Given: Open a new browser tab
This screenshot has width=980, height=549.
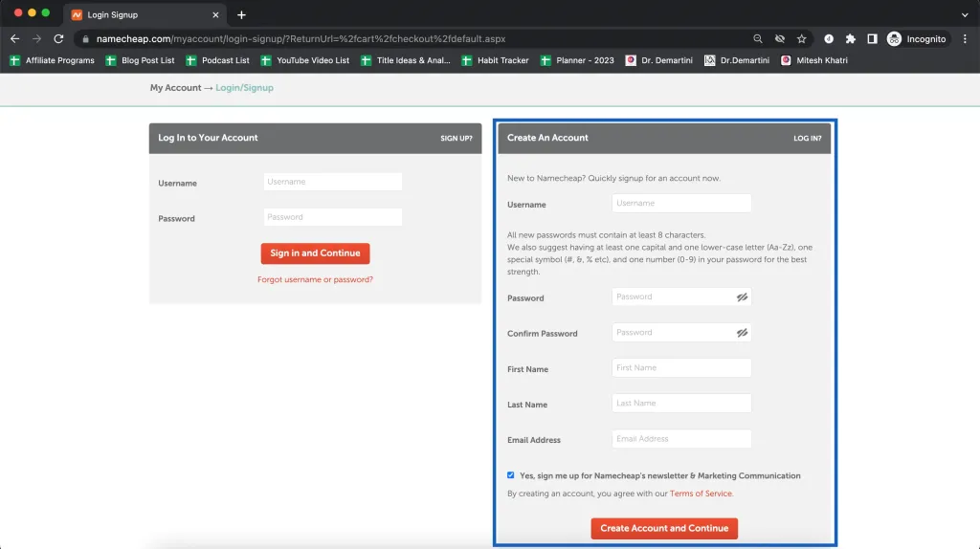Looking at the screenshot, I should point(241,14).
